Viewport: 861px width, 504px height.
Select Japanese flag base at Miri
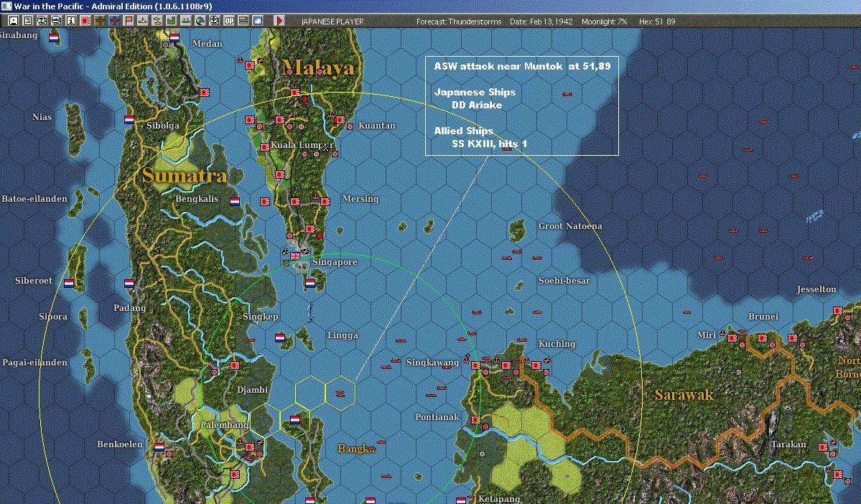coord(732,338)
